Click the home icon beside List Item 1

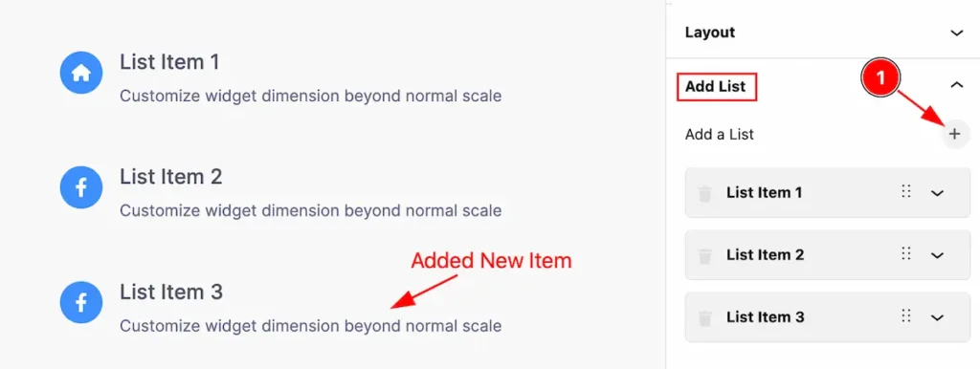point(81,73)
